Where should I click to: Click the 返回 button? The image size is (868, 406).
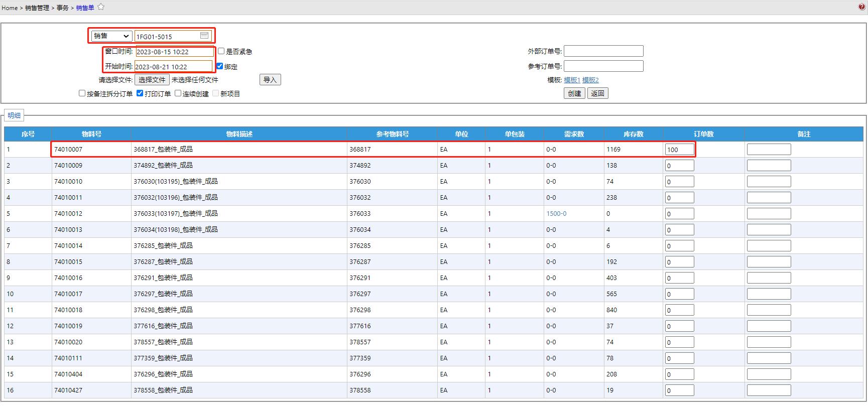(598, 93)
